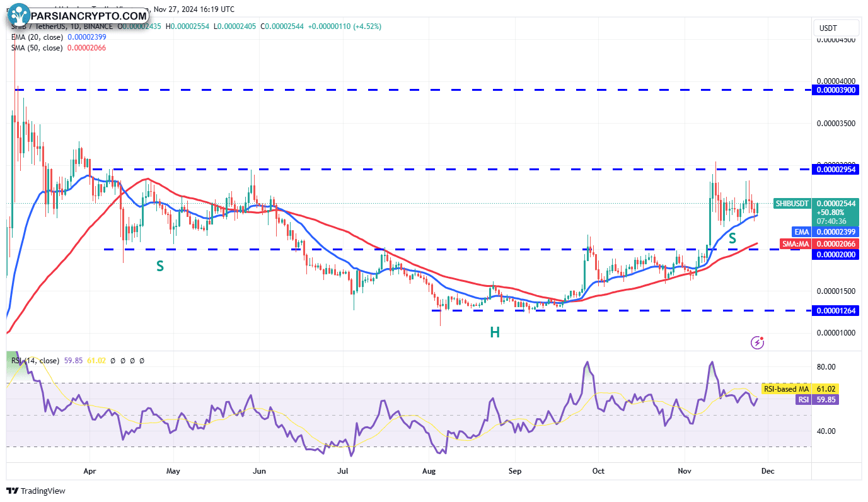This screenshot has height=502, width=868.
Task: Click the 0.00002954 level price label
Action: 835,170
